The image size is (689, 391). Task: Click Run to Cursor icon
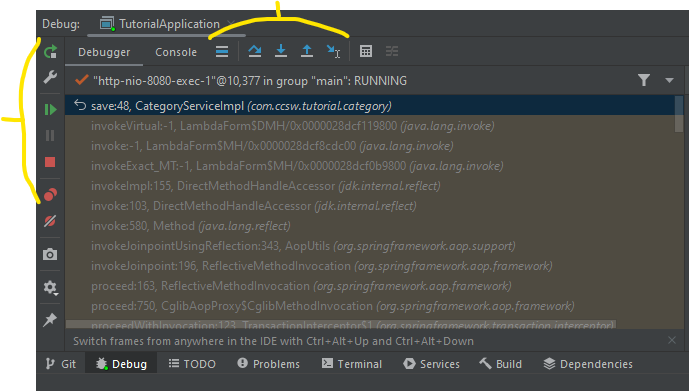[334, 51]
